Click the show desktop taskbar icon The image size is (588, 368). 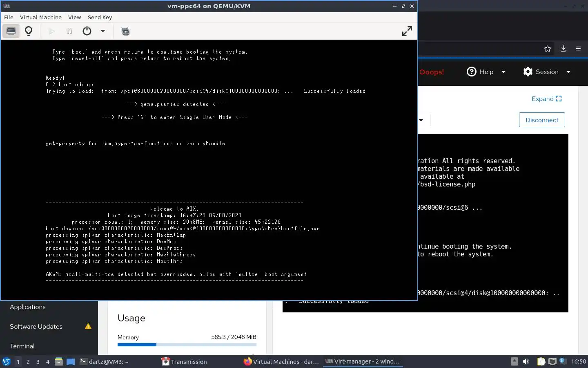(x=71, y=362)
